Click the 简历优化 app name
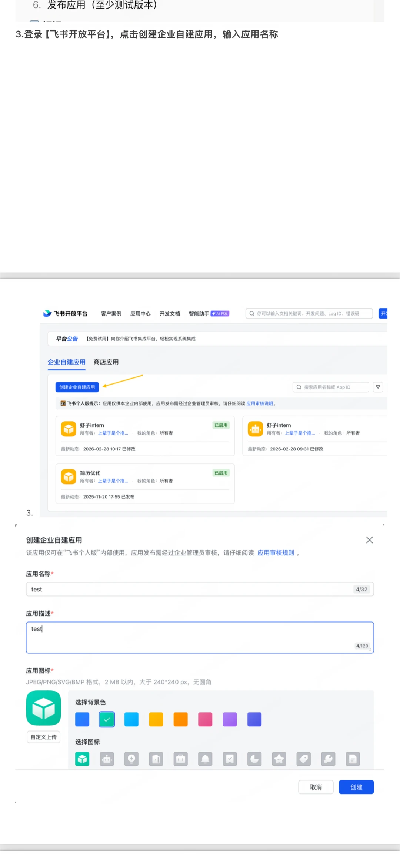Screen dimensions: 400x868 point(90,473)
